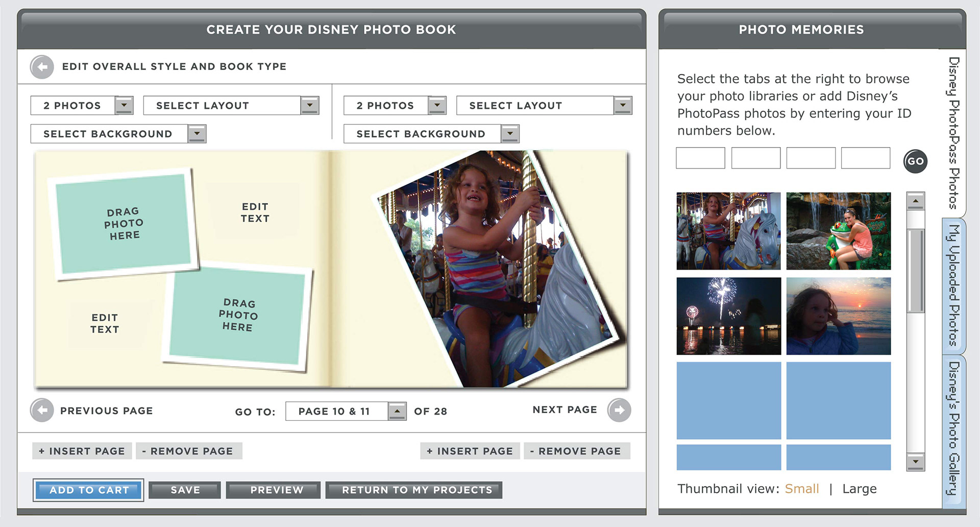980x527 pixels.
Task: Expand the Page 10 & 11 selector
Action: coord(397,411)
